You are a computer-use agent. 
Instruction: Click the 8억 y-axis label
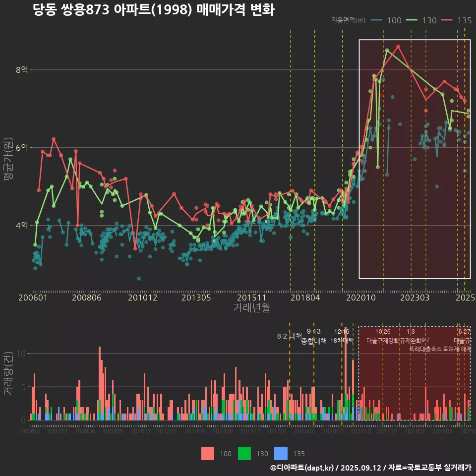click(x=22, y=70)
